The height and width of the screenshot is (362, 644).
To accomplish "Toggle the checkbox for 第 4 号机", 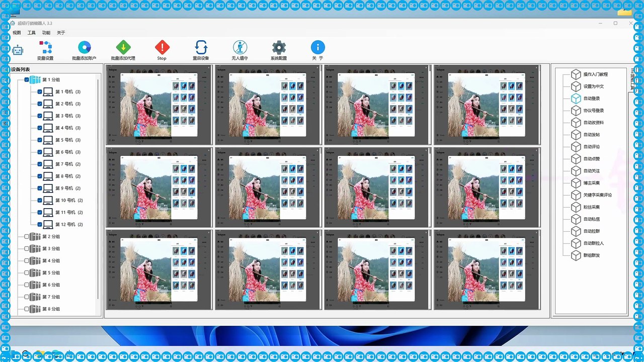I will click(40, 128).
